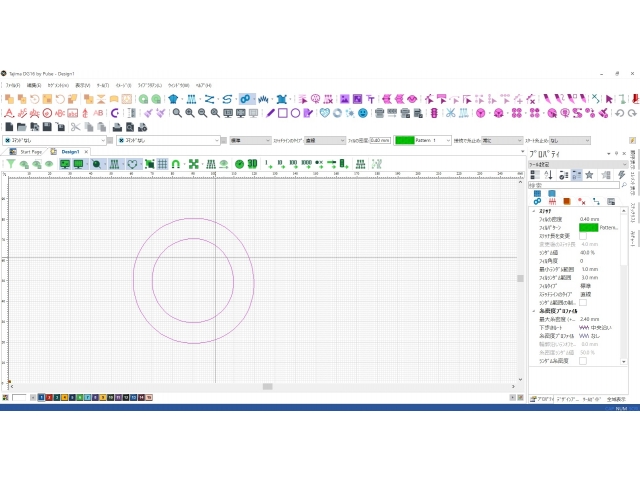Click the highlighted chain link stitch tool
This screenshot has height=480, width=640.
(x=245, y=99)
